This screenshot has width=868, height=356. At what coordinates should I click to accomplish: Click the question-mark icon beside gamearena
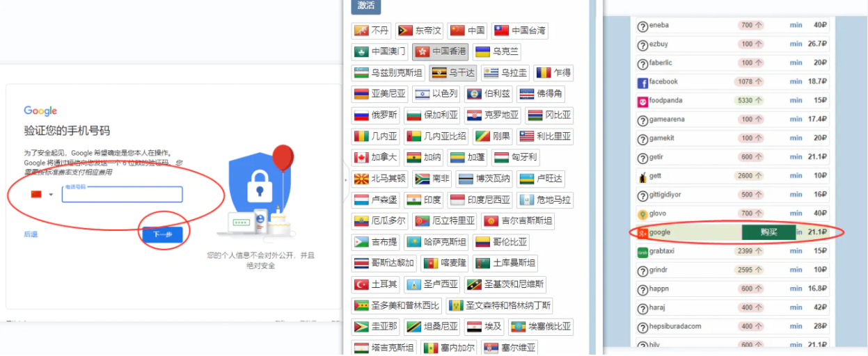(642, 120)
